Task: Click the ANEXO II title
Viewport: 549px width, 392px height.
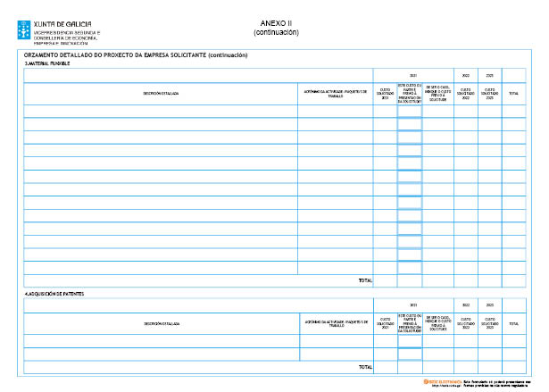Action: click(x=276, y=23)
